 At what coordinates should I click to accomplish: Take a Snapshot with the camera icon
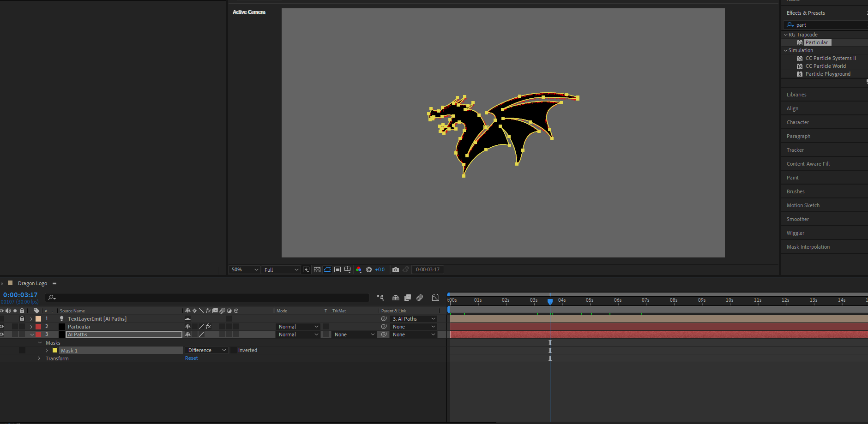pos(396,269)
